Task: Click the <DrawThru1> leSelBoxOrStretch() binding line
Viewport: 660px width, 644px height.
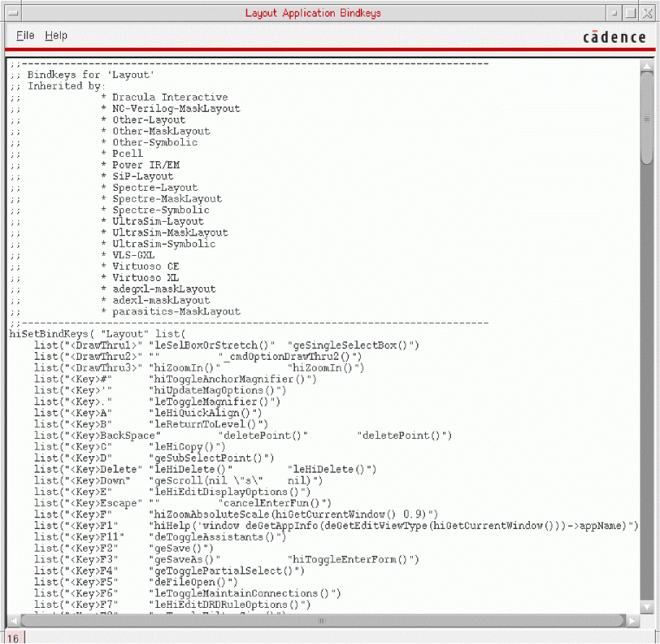Action: click(227, 345)
